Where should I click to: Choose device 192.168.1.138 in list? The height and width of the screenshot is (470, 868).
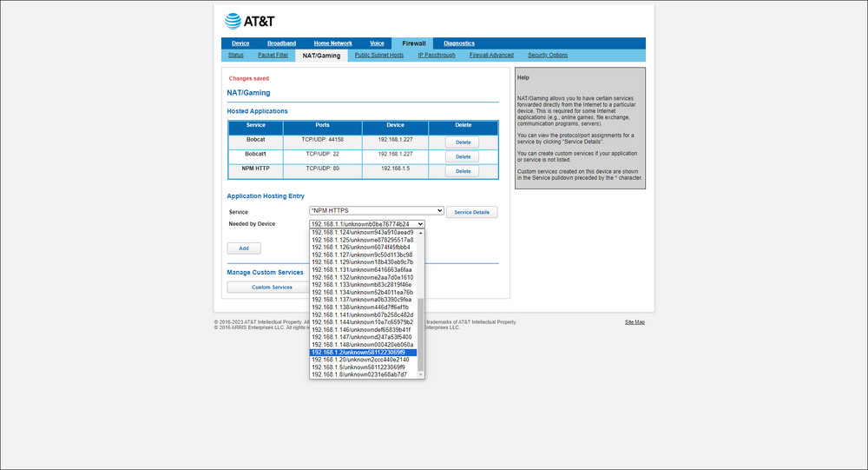363,307
